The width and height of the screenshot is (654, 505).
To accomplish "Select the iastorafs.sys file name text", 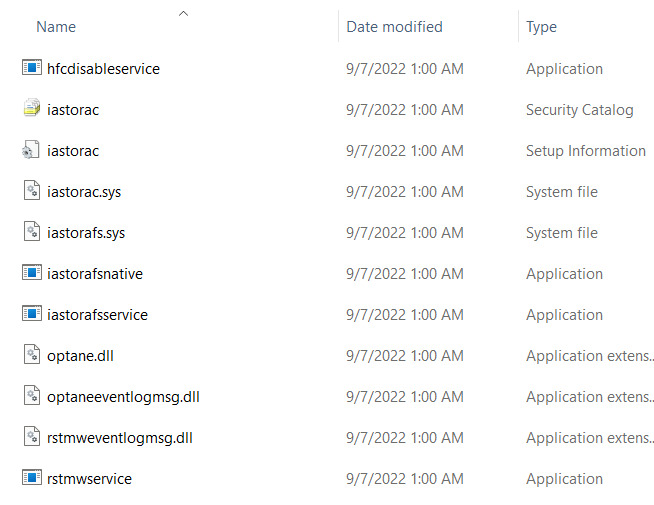I will click(x=86, y=232).
